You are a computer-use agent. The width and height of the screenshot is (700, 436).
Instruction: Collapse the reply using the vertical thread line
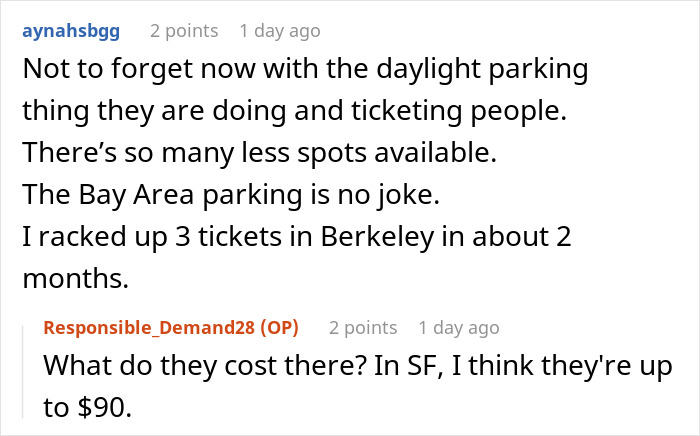25,372
